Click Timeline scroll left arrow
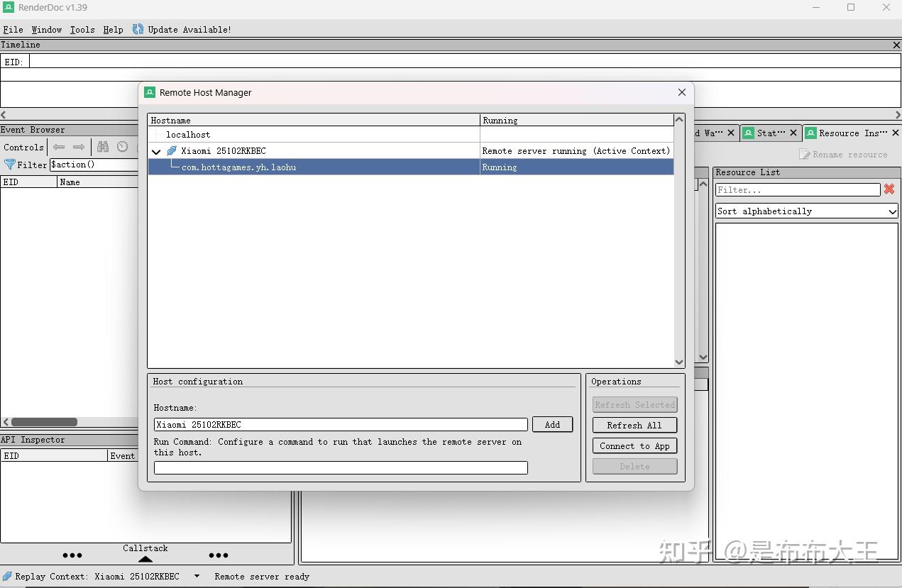The width and height of the screenshot is (902, 588). (x=4, y=114)
